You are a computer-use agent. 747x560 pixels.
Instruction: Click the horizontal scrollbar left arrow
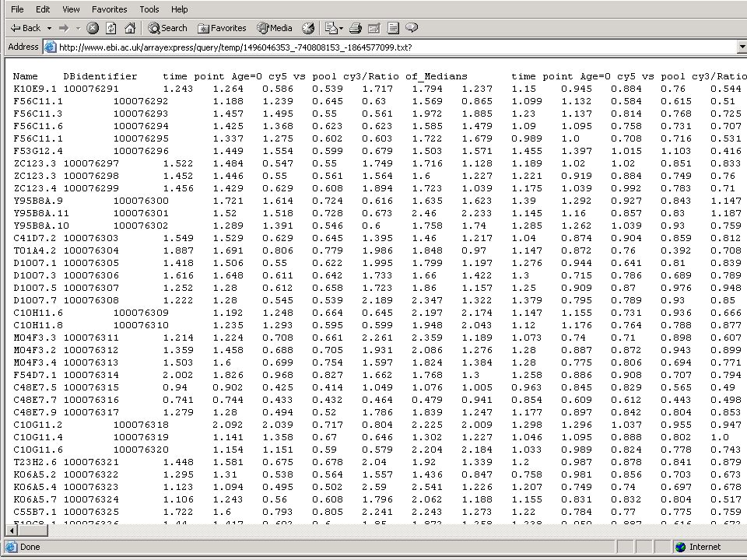[x=12, y=530]
